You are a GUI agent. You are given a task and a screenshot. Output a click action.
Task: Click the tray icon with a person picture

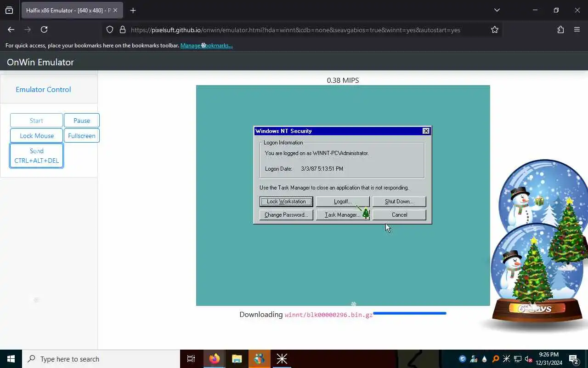474,359
